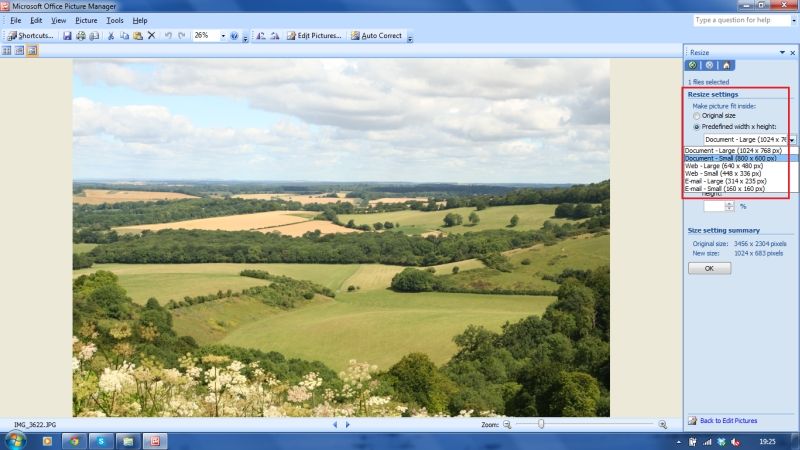
Task: Click the Type a question for help box
Action: [742, 20]
